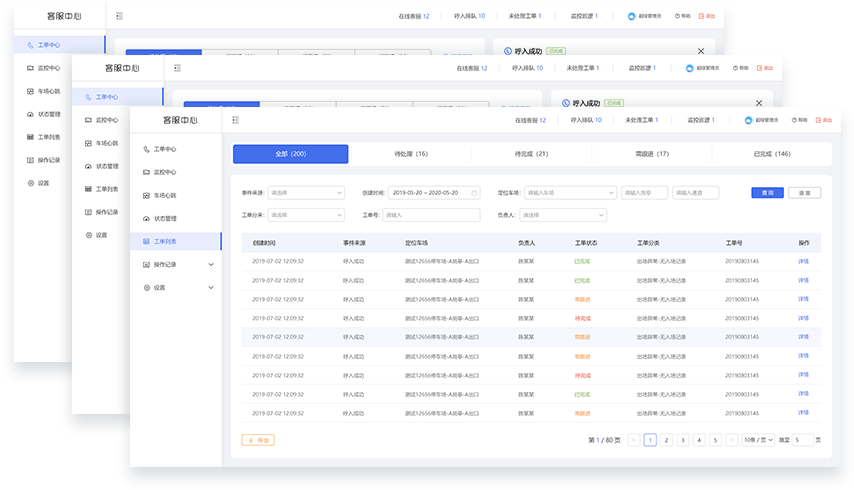Open the 事件来源 dropdown filter
The width and height of the screenshot is (854, 490).
(x=306, y=193)
